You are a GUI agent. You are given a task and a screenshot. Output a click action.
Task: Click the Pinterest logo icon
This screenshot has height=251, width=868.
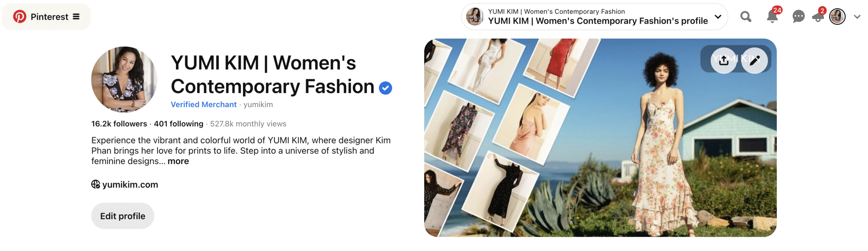[20, 17]
